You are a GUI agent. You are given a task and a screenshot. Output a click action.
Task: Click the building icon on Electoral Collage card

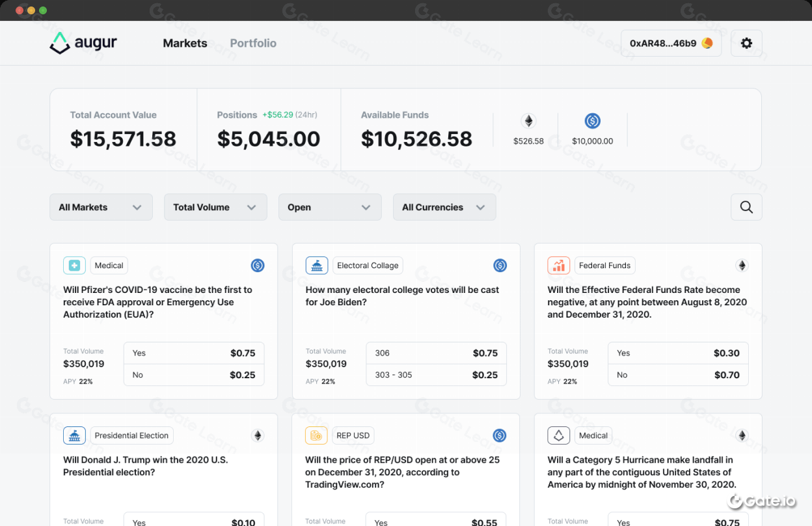coord(317,266)
